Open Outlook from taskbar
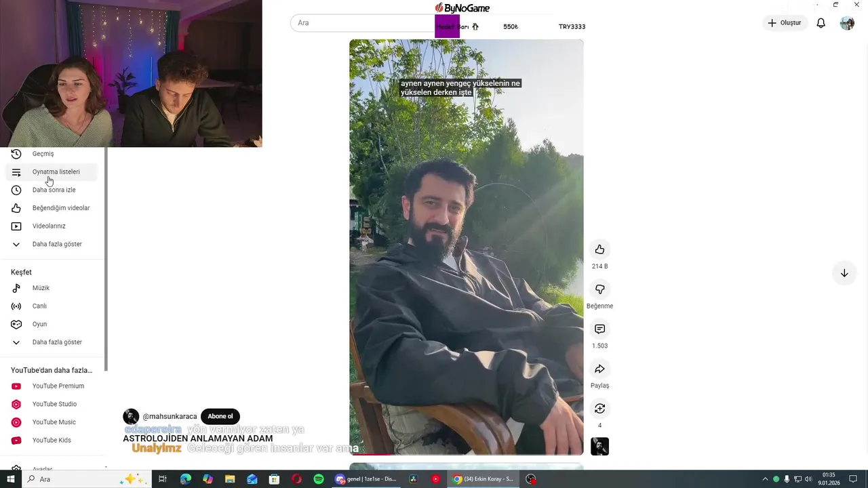This screenshot has height=488, width=868. point(252,479)
